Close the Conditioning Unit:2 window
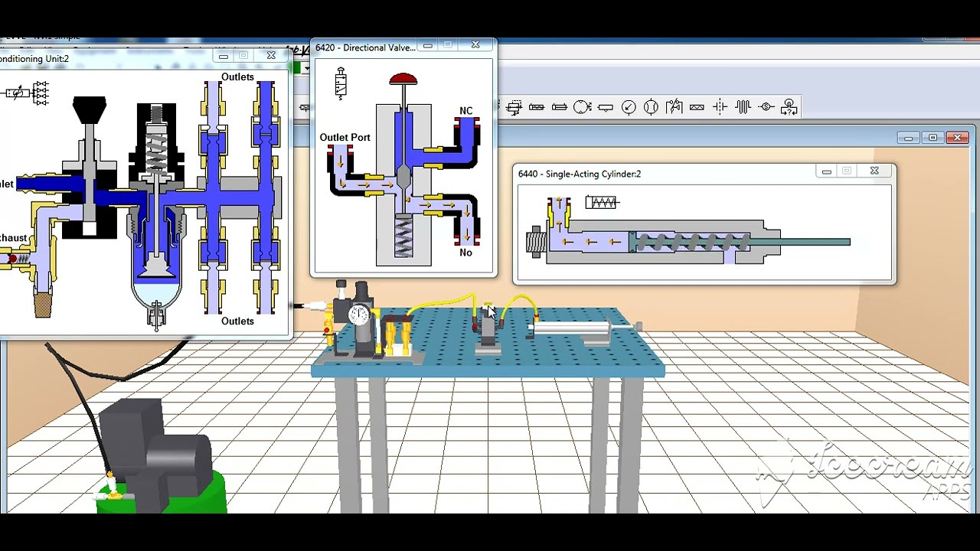 point(271,56)
